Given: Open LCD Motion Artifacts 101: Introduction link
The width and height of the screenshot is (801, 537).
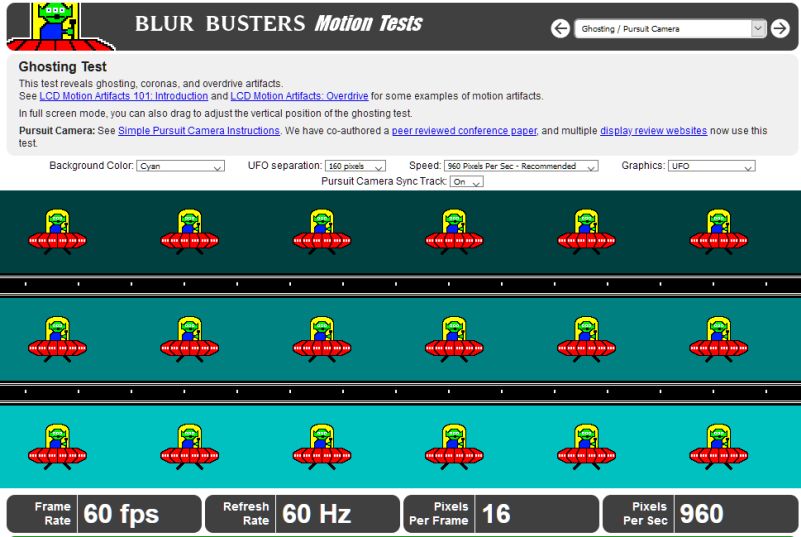Looking at the screenshot, I should coord(124,96).
